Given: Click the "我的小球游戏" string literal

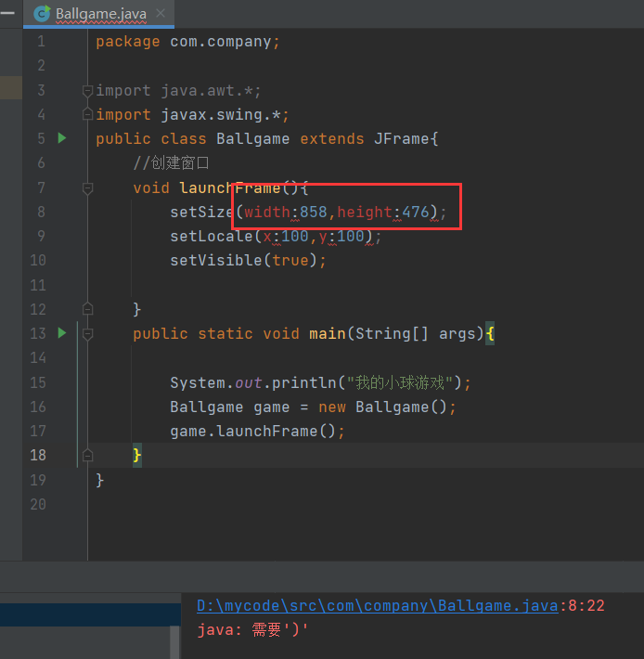Looking at the screenshot, I should tap(400, 383).
